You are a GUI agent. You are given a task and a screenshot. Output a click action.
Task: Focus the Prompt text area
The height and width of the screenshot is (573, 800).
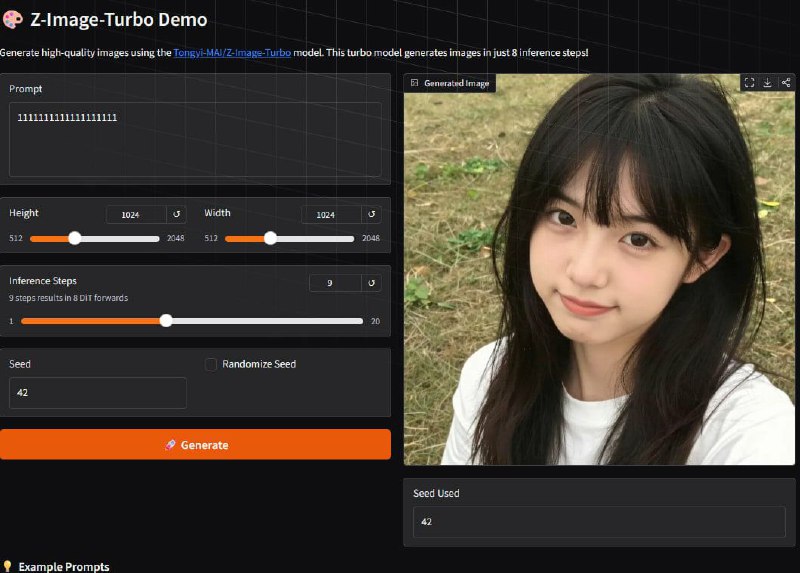click(x=195, y=139)
